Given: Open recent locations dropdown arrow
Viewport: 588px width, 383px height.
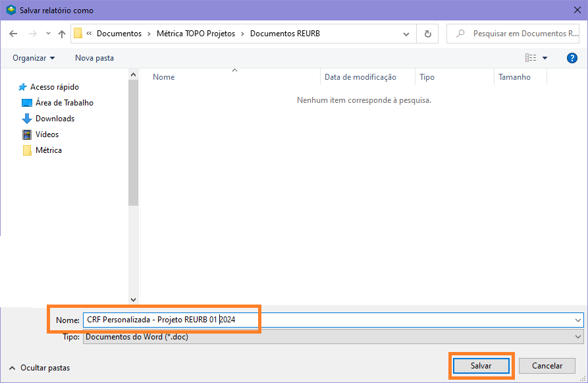Looking at the screenshot, I should tap(48, 34).
